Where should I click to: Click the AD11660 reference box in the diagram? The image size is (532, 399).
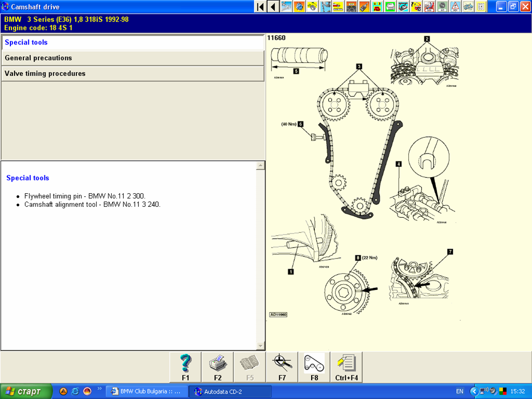(x=278, y=314)
